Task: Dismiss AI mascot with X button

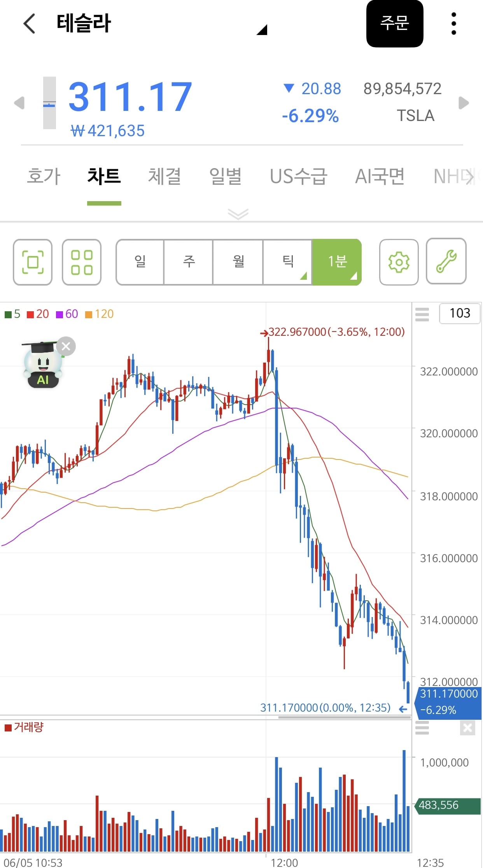Action: 66,346
